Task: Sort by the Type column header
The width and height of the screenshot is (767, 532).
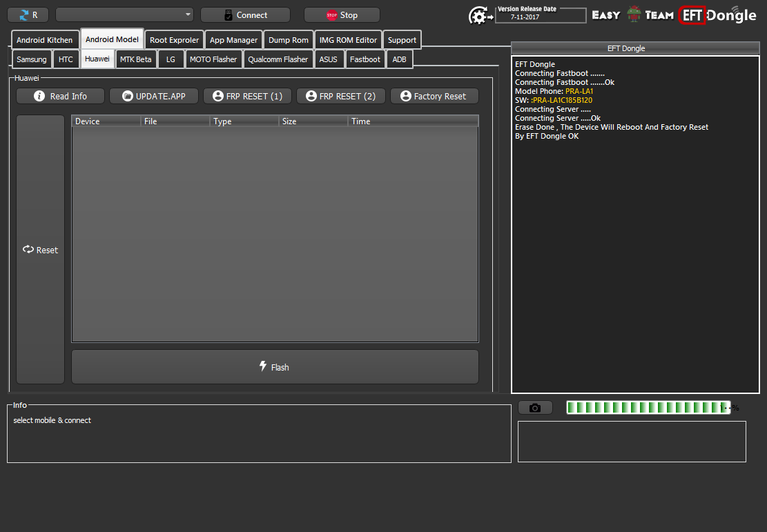Action: tap(244, 121)
